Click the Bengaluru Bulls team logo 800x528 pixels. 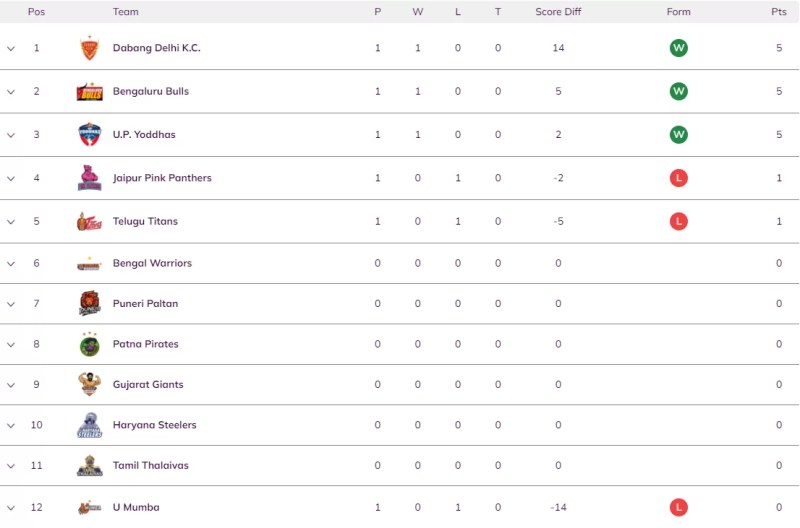(89, 92)
